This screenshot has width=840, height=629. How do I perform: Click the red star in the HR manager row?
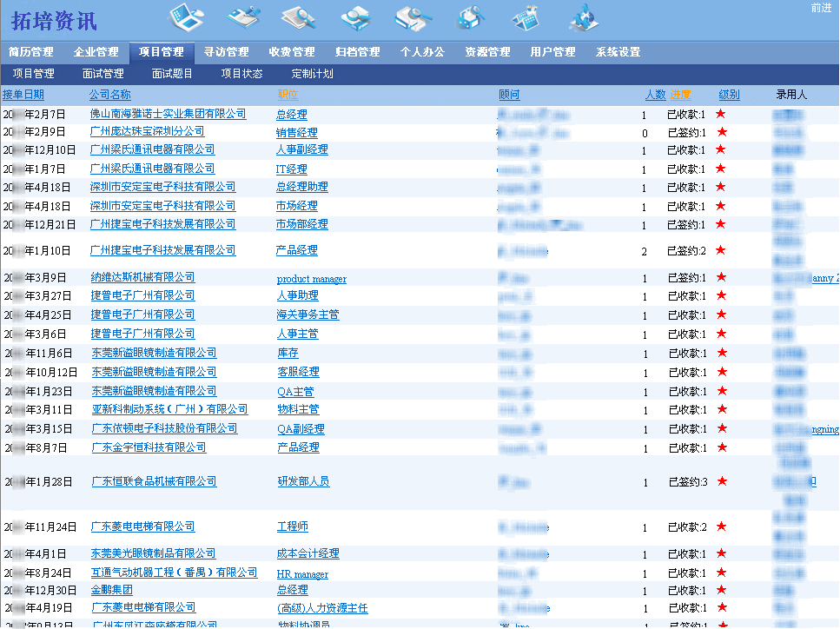tap(722, 573)
